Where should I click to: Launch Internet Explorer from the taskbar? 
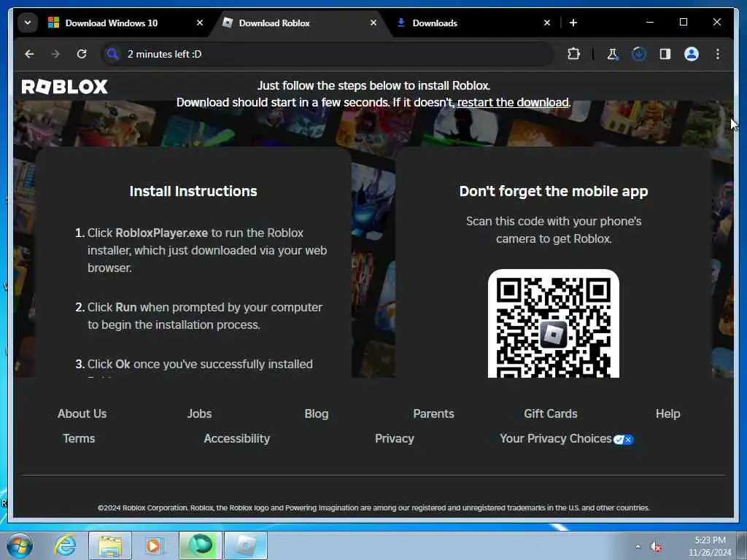click(65, 545)
